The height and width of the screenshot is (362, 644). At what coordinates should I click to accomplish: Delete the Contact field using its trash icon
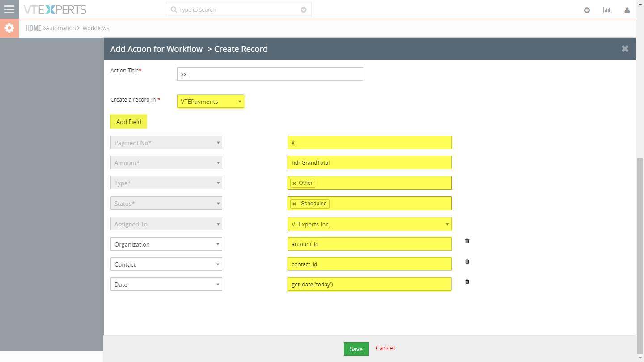pos(466,261)
